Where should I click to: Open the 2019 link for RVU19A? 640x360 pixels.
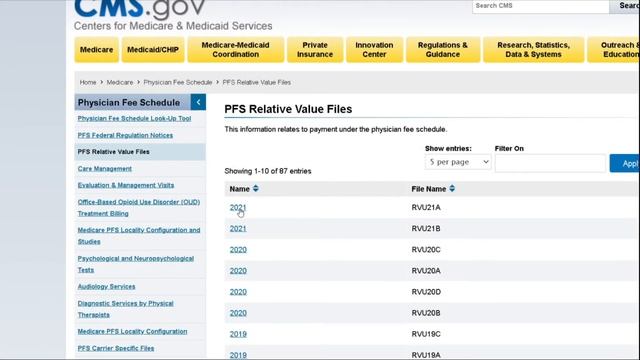click(238, 355)
